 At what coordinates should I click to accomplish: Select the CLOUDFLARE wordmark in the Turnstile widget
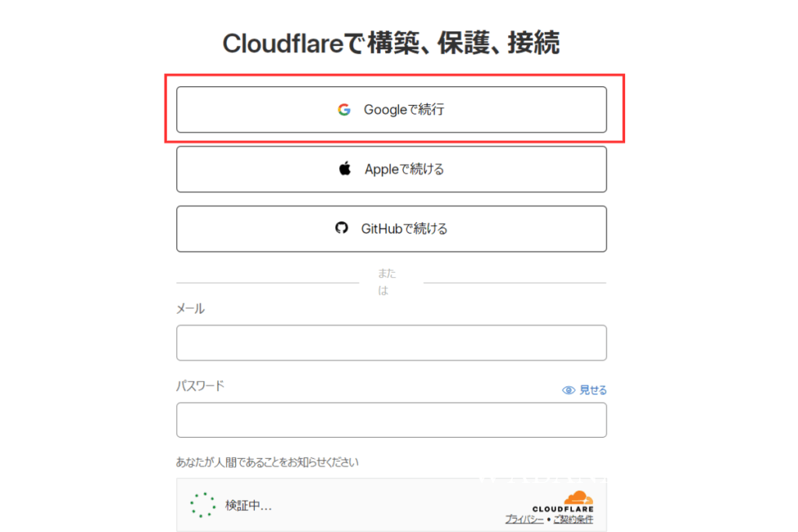[563, 509]
